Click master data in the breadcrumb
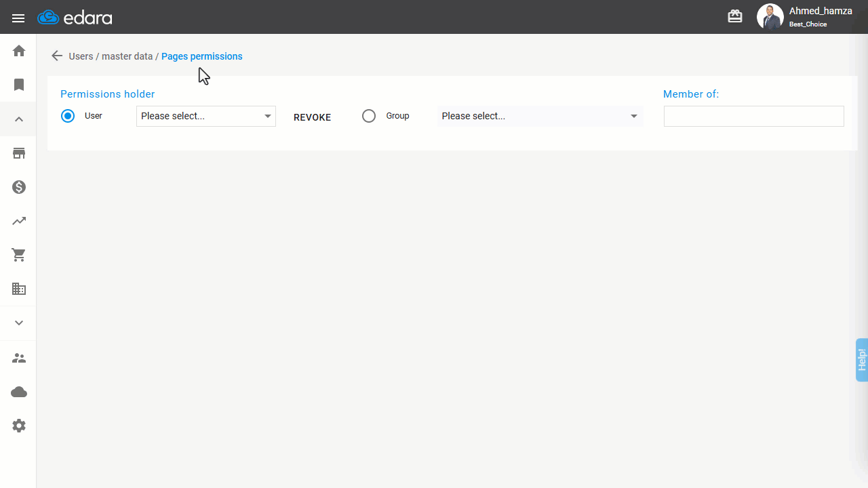The image size is (868, 488). [x=127, y=56]
